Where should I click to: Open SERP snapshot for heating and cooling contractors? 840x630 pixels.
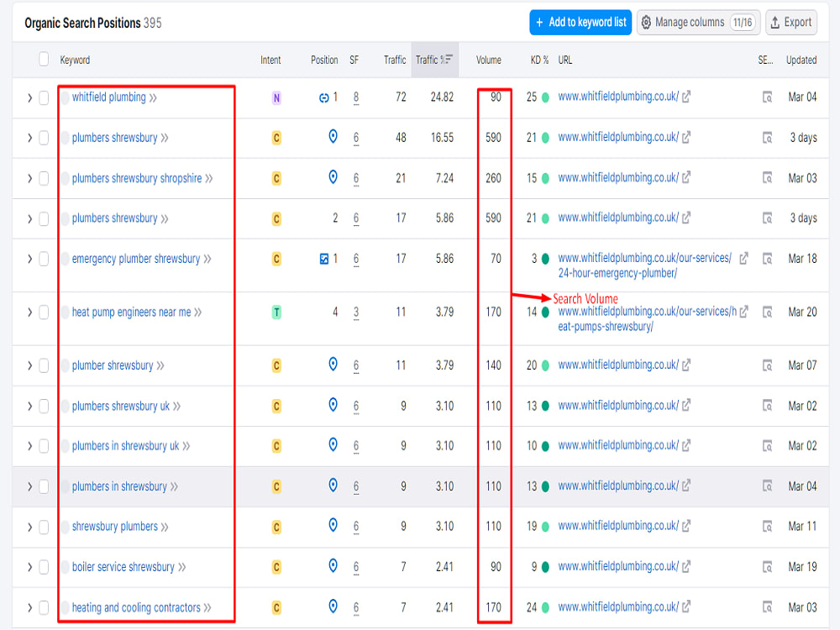coord(767,607)
